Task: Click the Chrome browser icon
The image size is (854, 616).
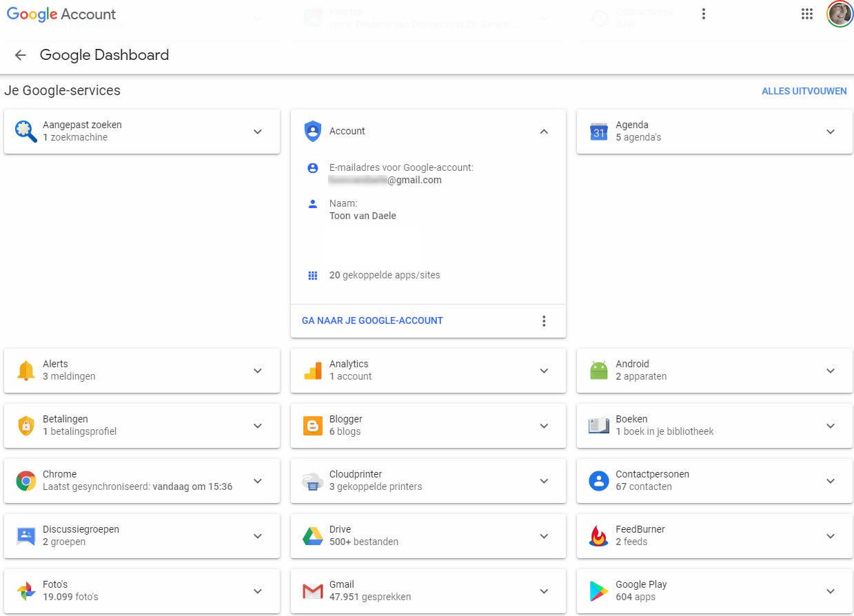Action: coord(26,481)
